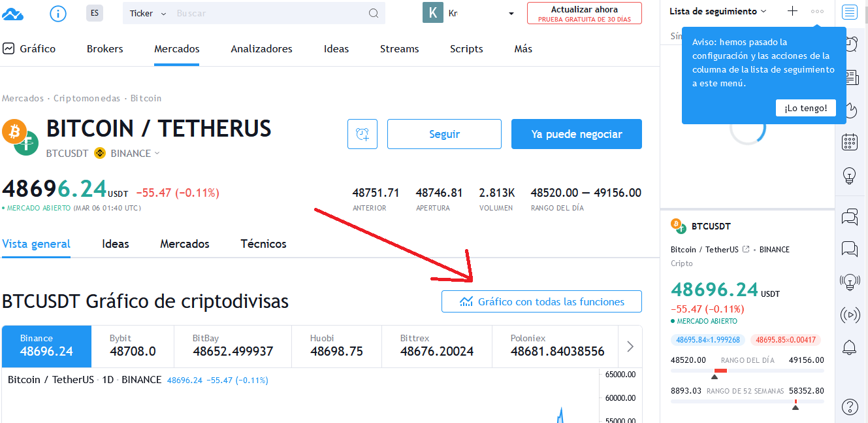Open the Brokers menu item
This screenshot has height=423, width=868.
105,48
